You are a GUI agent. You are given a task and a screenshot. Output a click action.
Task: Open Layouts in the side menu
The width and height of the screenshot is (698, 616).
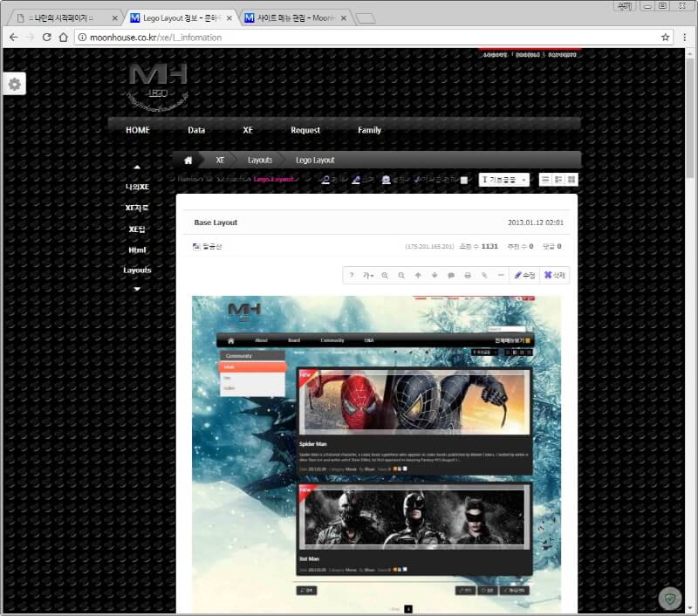click(x=137, y=270)
